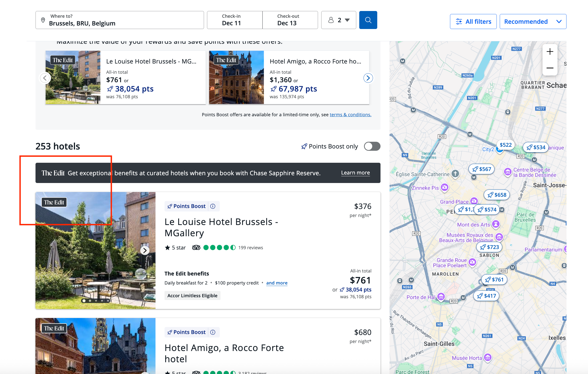Click the Grande Roue Place Poelaert pin

(472, 262)
